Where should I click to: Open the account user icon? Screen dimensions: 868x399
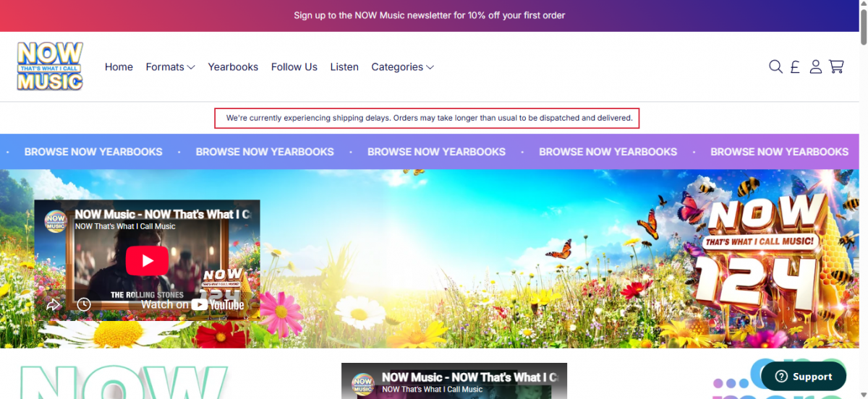[x=816, y=66]
